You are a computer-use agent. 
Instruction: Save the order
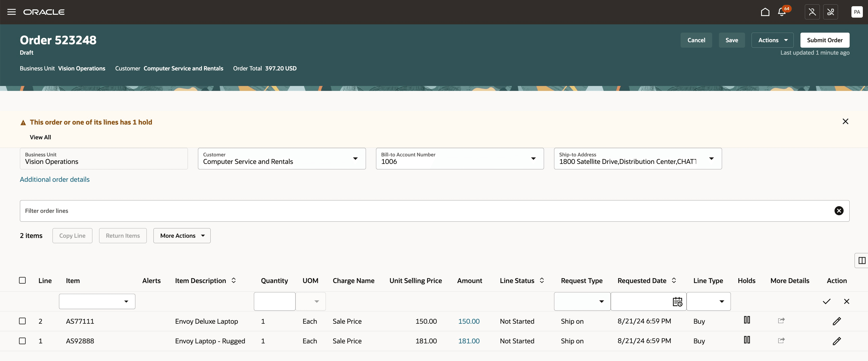[732, 40]
